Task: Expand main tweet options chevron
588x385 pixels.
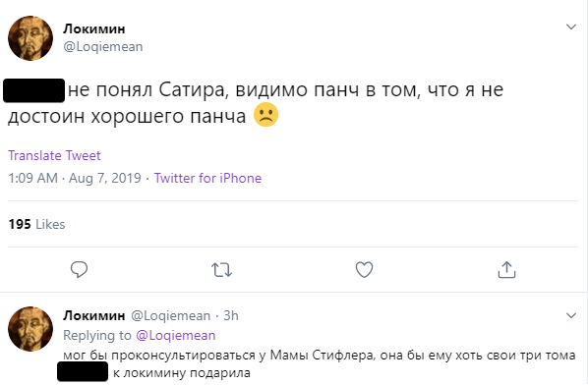Action: click(x=570, y=27)
